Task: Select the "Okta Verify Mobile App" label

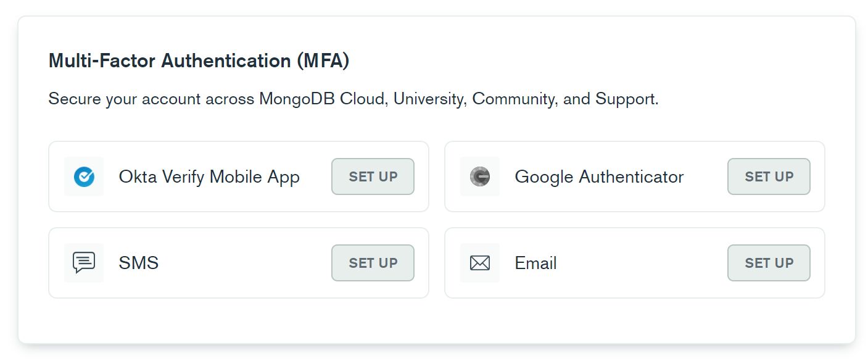Action: [209, 176]
